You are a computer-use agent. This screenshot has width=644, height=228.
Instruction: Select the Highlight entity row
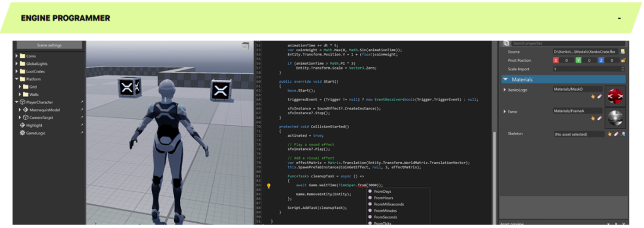49,125
